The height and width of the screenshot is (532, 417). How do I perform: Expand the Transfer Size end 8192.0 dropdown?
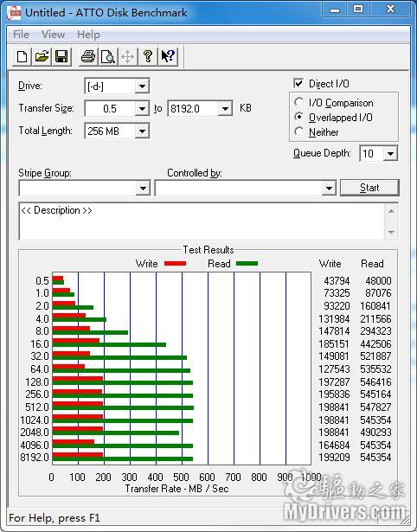tap(225, 109)
